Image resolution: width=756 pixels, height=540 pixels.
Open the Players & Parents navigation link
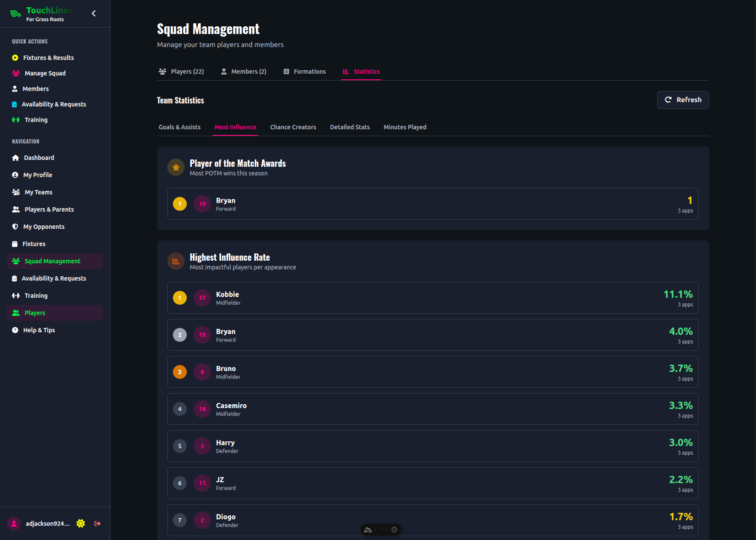(x=48, y=209)
